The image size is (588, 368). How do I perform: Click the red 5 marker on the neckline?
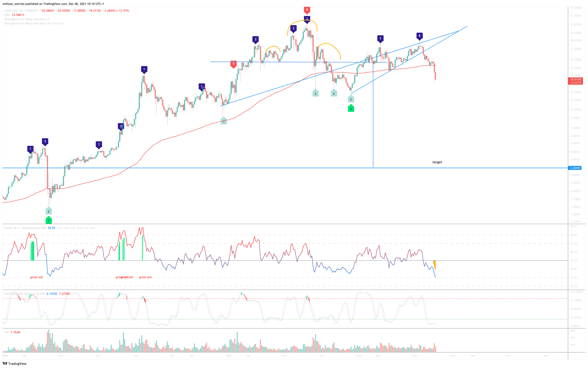pyautogui.click(x=233, y=64)
